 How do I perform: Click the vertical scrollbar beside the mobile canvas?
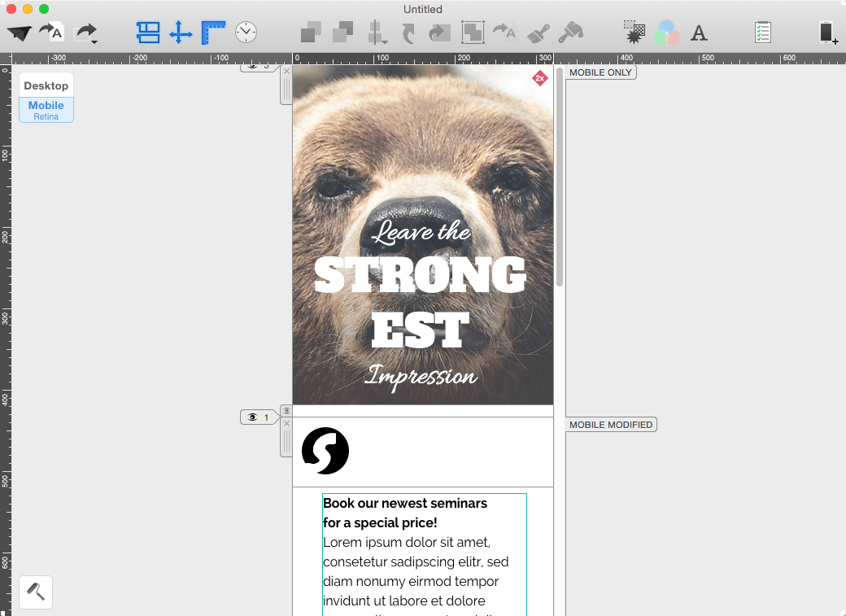coord(560,177)
